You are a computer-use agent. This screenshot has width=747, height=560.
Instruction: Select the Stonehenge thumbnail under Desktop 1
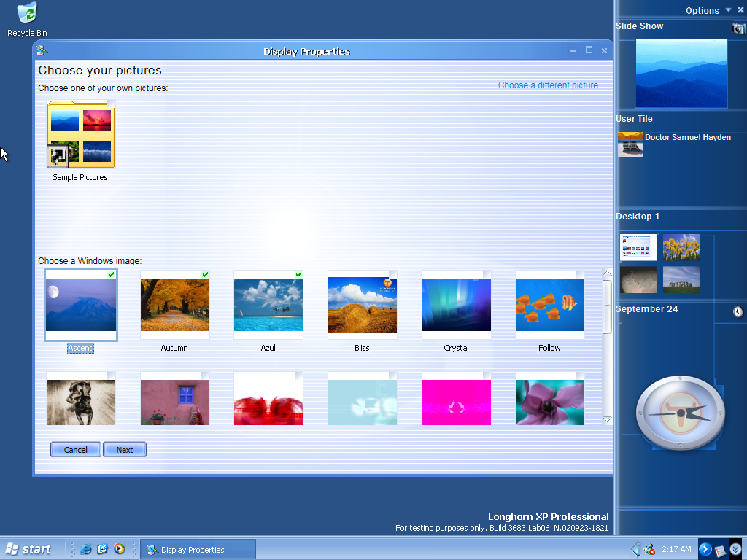[681, 279]
